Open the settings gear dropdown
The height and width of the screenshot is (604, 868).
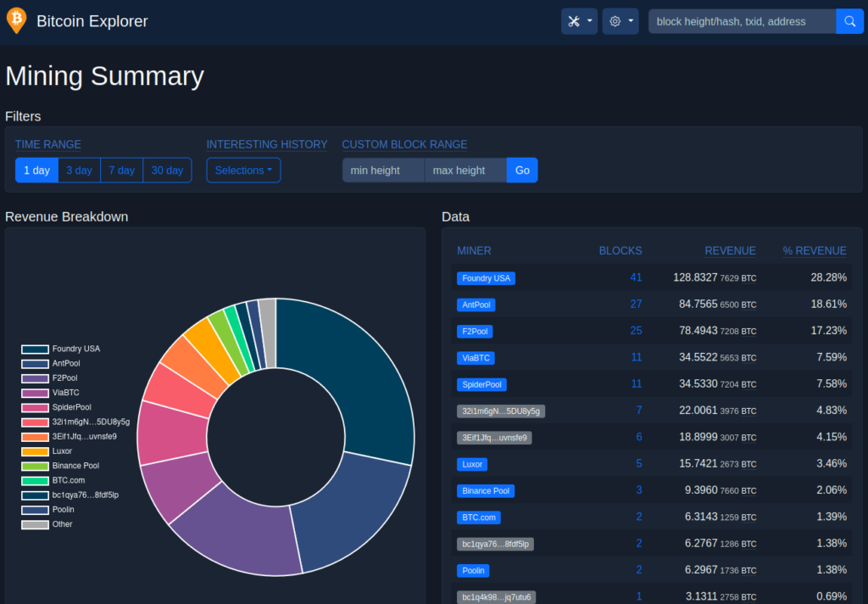620,21
